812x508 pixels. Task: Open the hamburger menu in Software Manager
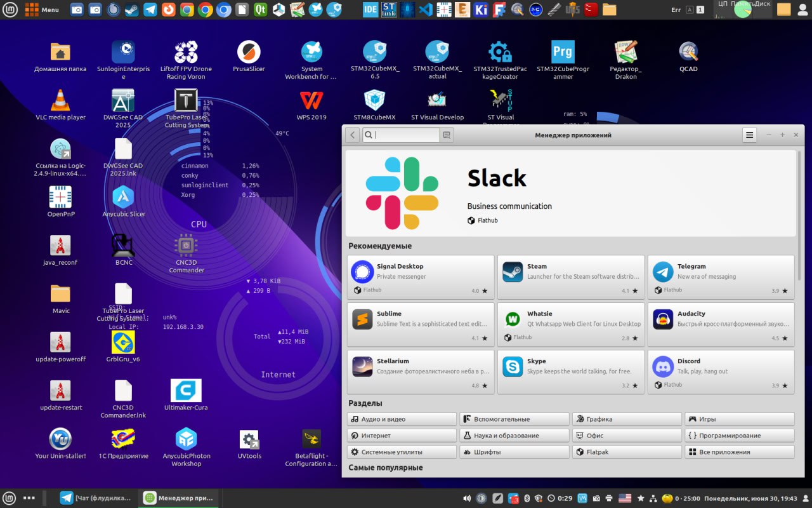tap(749, 135)
